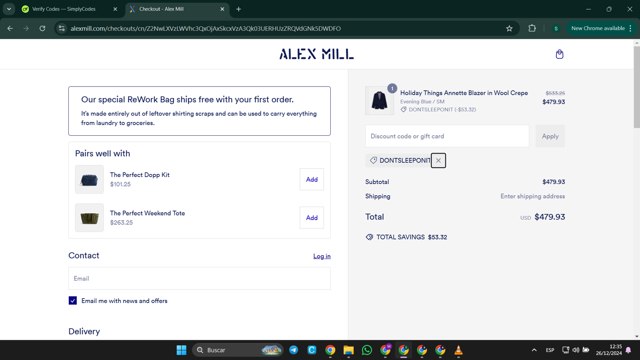Screen dimensions: 640x360
Task: Show hidden system tray icons
Action: pyautogui.click(x=534, y=350)
